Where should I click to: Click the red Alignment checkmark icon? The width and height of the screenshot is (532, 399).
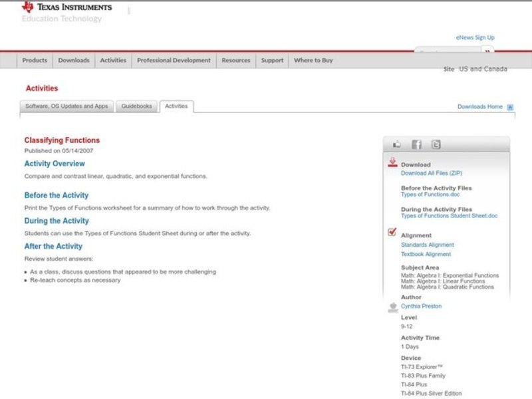tap(392, 232)
